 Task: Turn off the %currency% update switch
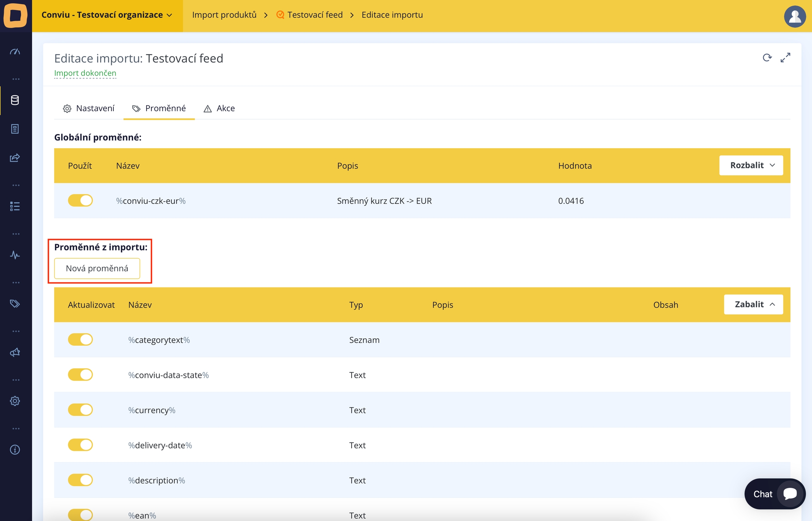pyautogui.click(x=80, y=410)
